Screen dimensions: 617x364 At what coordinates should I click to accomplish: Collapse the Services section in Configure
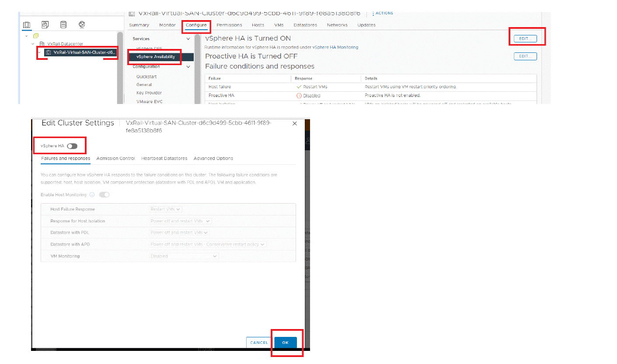[188, 38]
